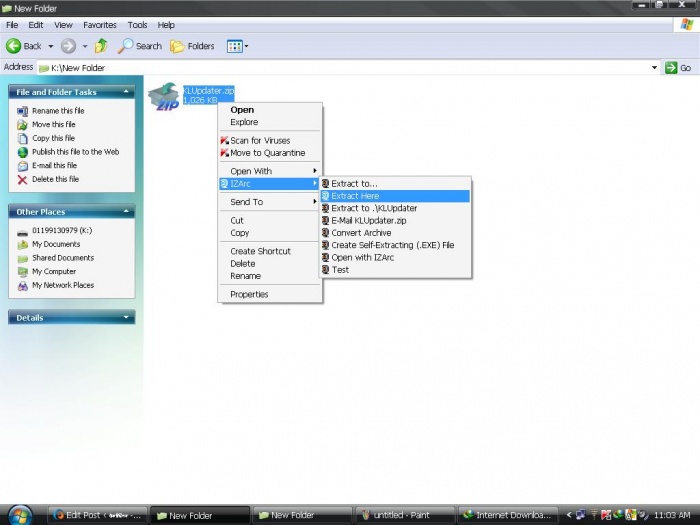Expand the Open With submenu
This screenshot has width=700, height=525.
[270, 171]
